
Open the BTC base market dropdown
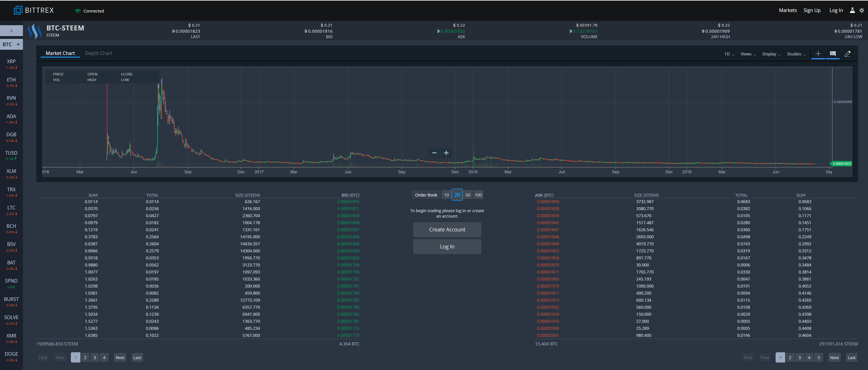tap(11, 45)
